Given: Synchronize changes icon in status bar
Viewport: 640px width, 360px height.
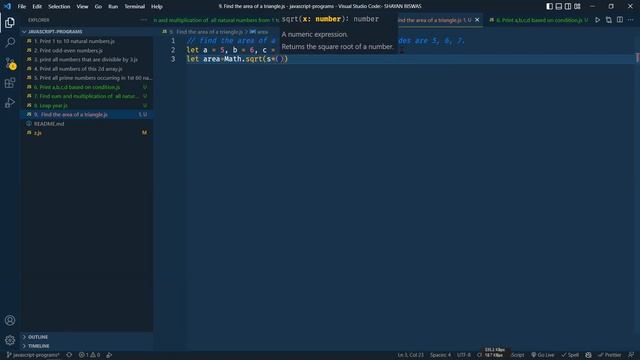Looking at the screenshot, I should click(69, 355).
